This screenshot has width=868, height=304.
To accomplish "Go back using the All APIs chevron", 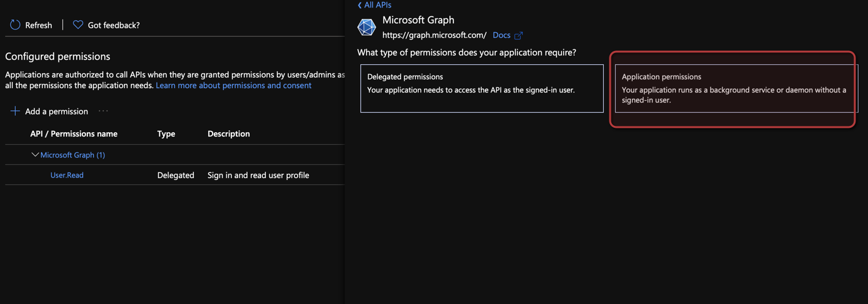I will pyautogui.click(x=360, y=5).
